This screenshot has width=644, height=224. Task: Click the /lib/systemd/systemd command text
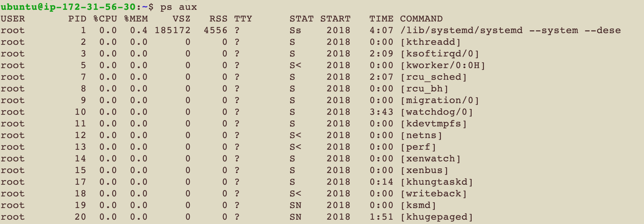[461, 30]
